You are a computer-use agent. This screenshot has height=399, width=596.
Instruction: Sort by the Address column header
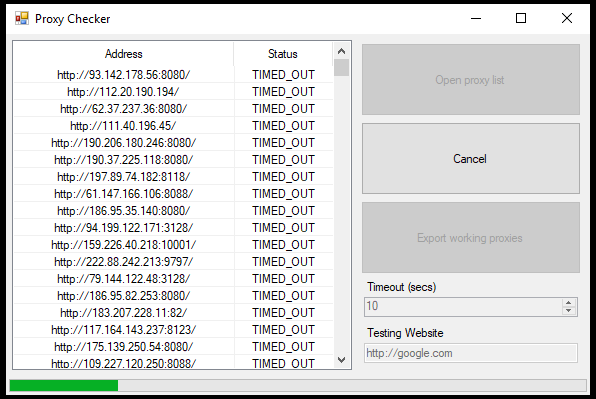pyautogui.click(x=124, y=54)
